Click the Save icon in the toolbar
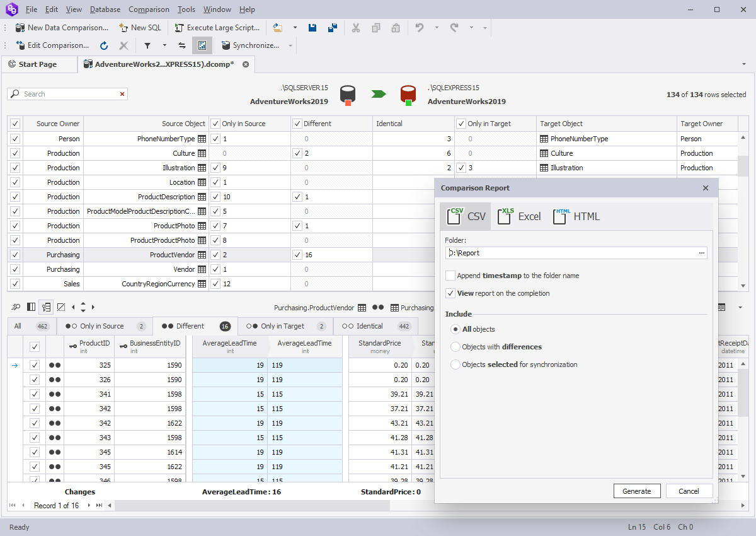Screen dimensions: 756x536 312,28
